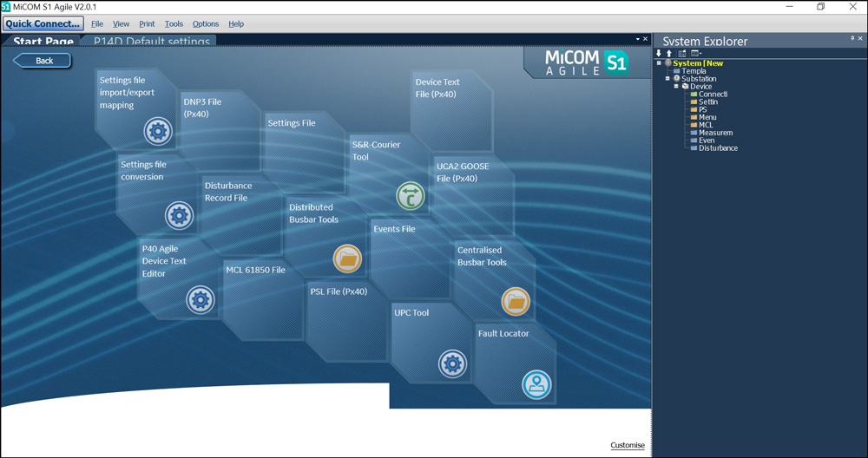Open the Settings File tile
This screenshot has height=458, width=868.
[304, 152]
